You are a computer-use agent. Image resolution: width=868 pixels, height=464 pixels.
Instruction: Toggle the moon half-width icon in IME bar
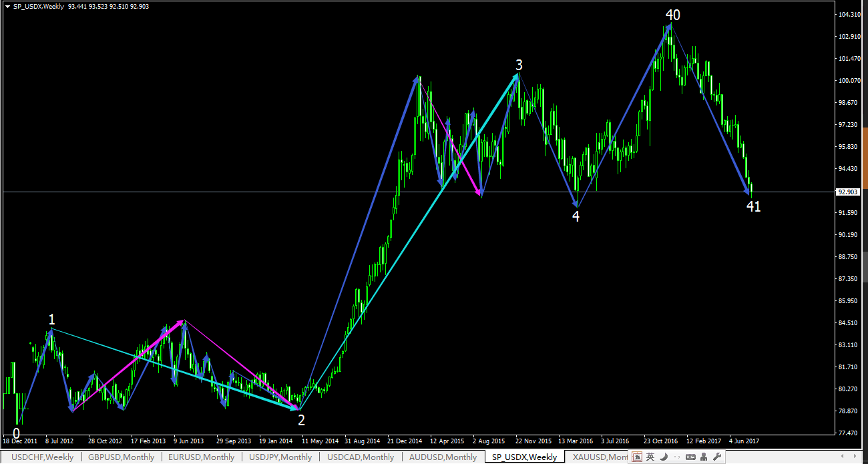point(664,457)
